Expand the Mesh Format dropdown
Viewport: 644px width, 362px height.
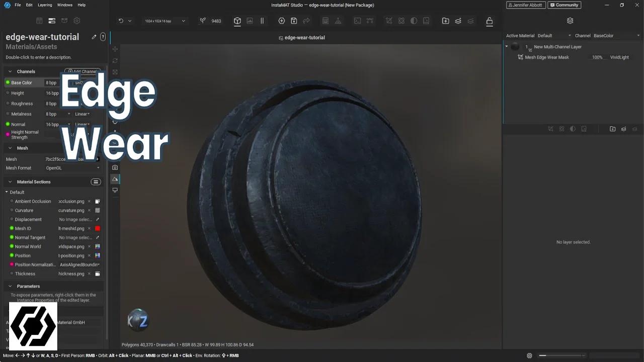tap(98, 168)
